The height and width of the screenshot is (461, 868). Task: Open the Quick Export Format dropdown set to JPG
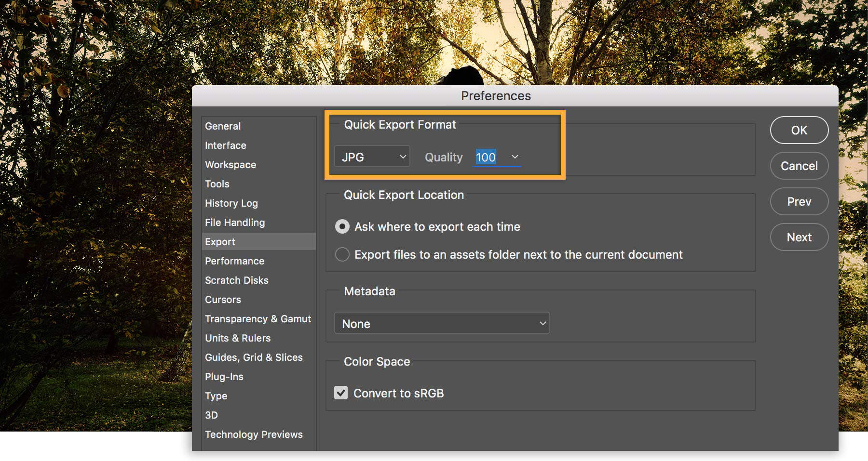tap(372, 156)
